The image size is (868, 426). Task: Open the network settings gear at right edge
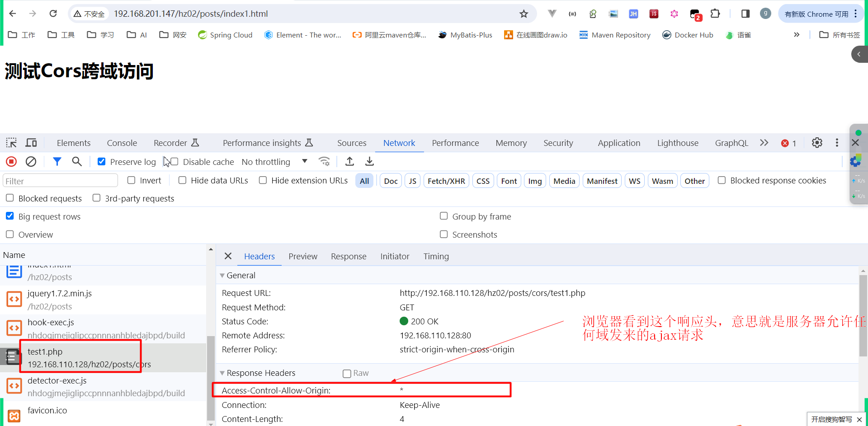point(855,161)
